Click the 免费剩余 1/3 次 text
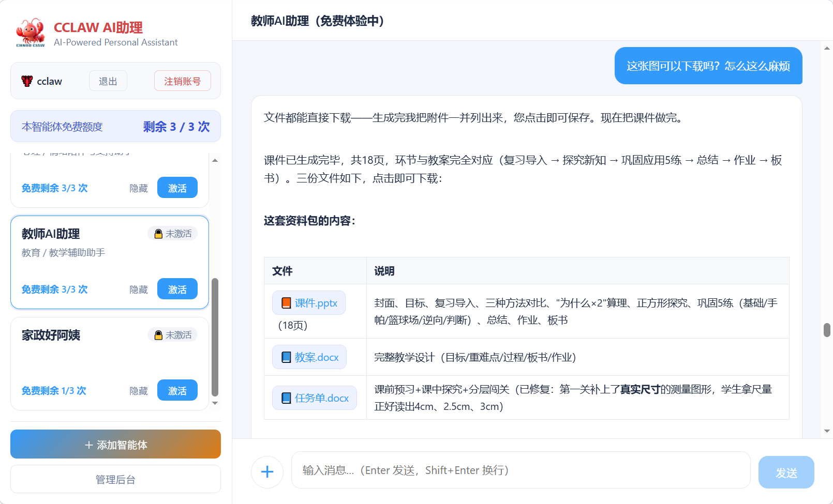 pyautogui.click(x=54, y=391)
